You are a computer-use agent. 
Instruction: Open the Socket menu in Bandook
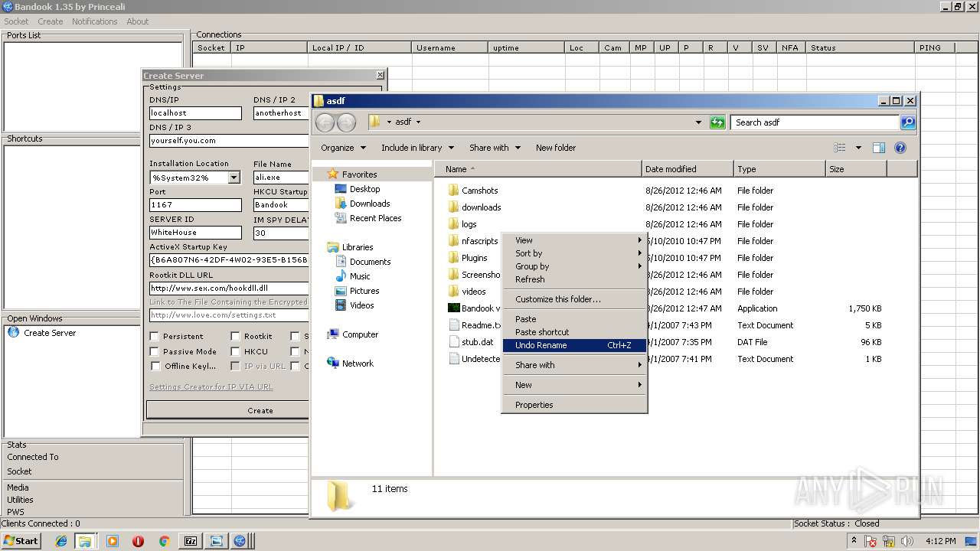pos(16,21)
